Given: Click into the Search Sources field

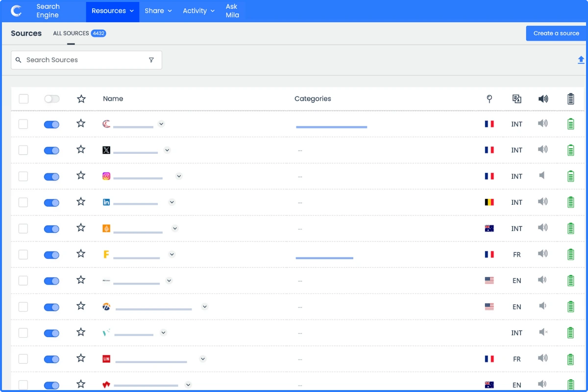Looking at the screenshot, I should [x=83, y=60].
